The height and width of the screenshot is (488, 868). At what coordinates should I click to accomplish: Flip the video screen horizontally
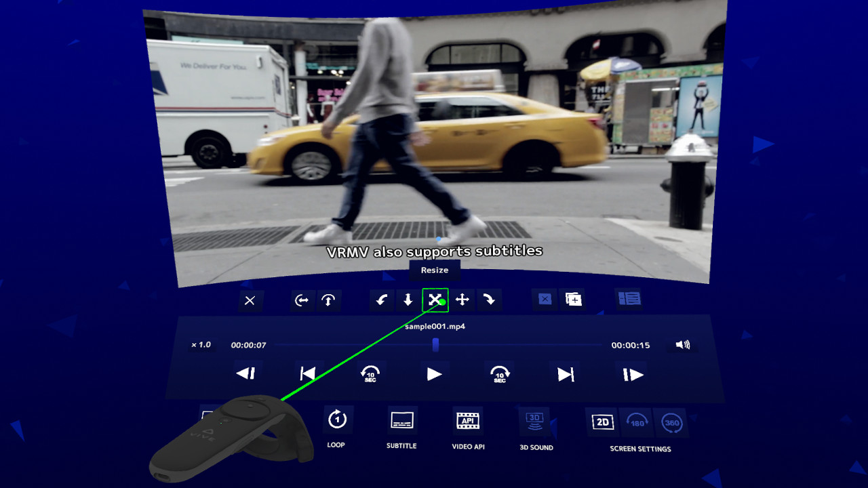(302, 300)
